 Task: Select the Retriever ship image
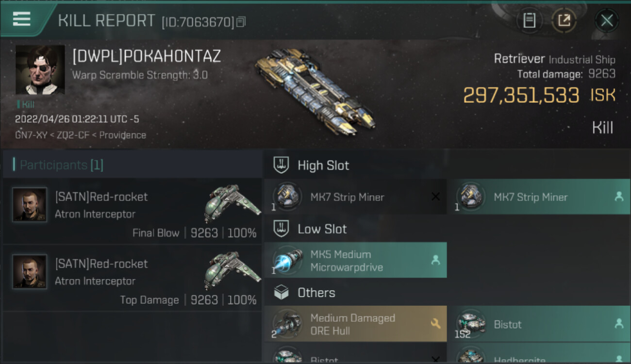(315, 91)
